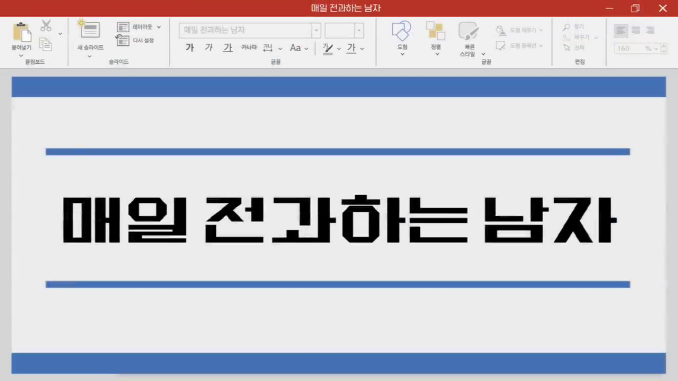Copy selection using the copy icon
This screenshot has height=381, width=678.
(45, 44)
